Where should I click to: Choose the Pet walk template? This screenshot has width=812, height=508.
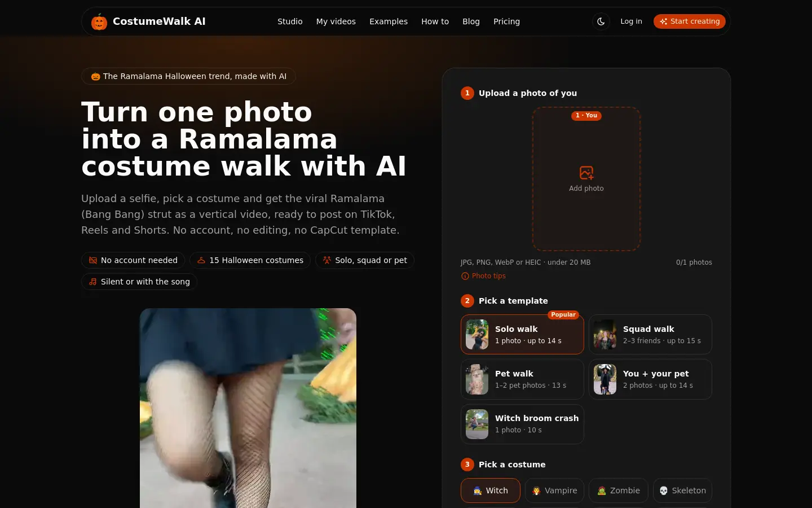(x=522, y=379)
